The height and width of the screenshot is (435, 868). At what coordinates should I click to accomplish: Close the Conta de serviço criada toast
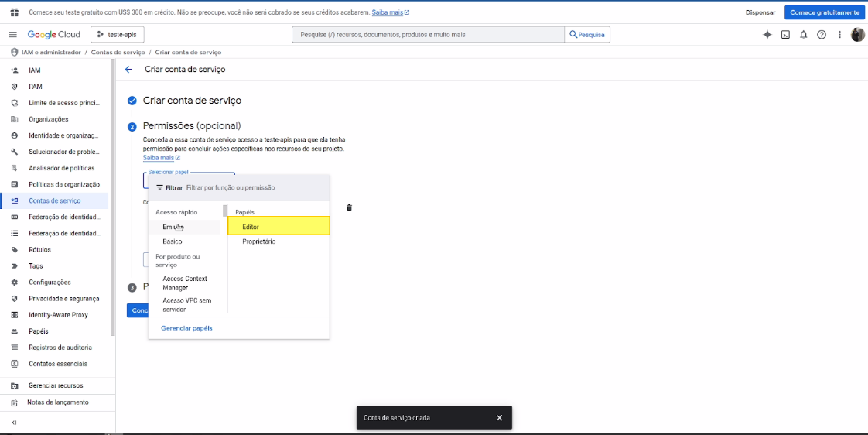pyautogui.click(x=499, y=418)
